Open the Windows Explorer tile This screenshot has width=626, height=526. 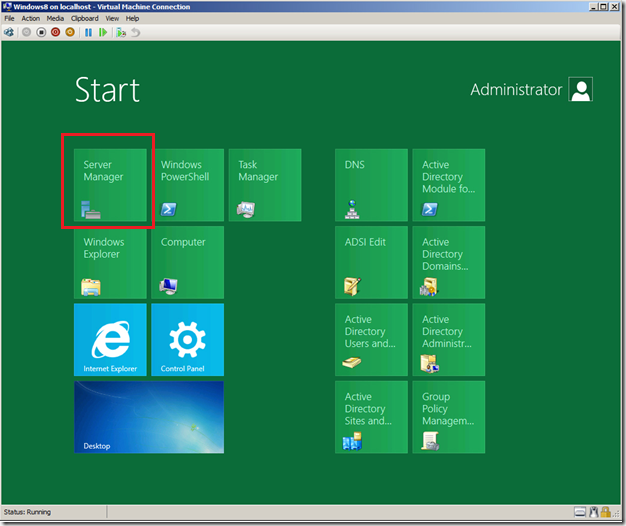110,262
